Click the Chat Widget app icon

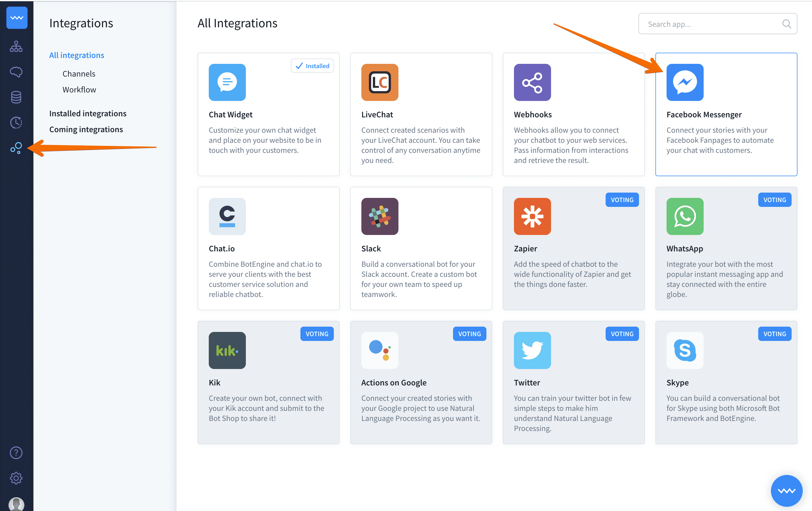click(227, 82)
